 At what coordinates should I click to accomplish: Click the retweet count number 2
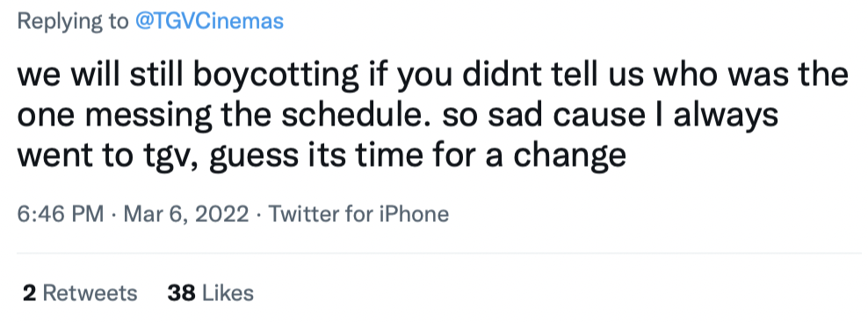(29, 292)
